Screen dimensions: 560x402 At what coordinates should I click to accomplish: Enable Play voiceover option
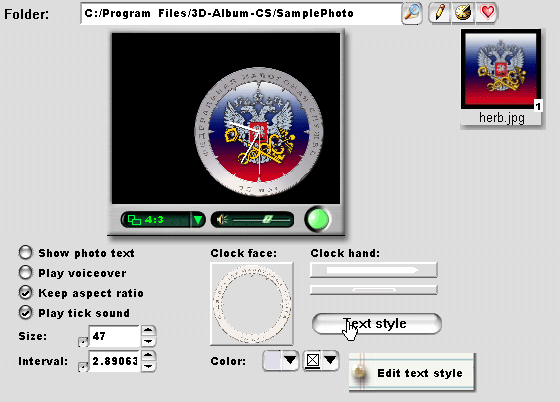coord(25,272)
